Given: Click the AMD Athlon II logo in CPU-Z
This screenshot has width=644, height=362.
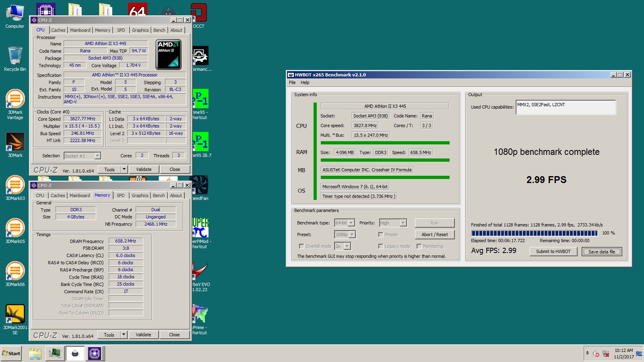Looking at the screenshot, I should click(169, 54).
